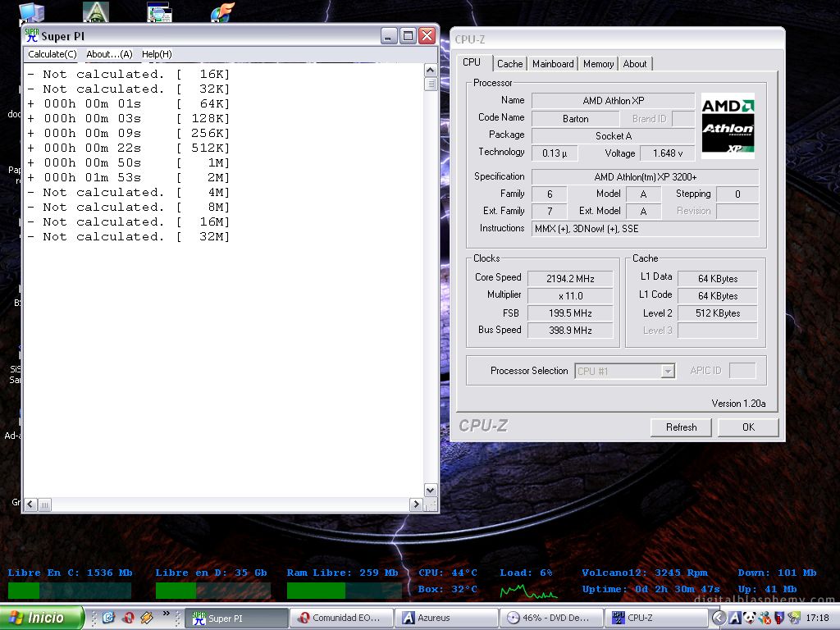The width and height of the screenshot is (840, 630).
Task: Click 'Volcano12: 3245 Rpm' fan readout
Action: point(645,573)
